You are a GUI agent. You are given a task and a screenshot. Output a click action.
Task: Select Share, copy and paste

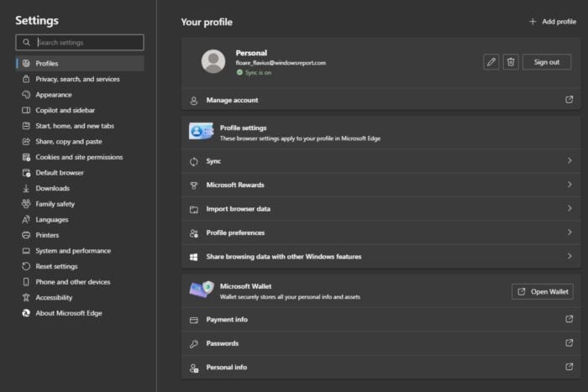pyautogui.click(x=80, y=142)
